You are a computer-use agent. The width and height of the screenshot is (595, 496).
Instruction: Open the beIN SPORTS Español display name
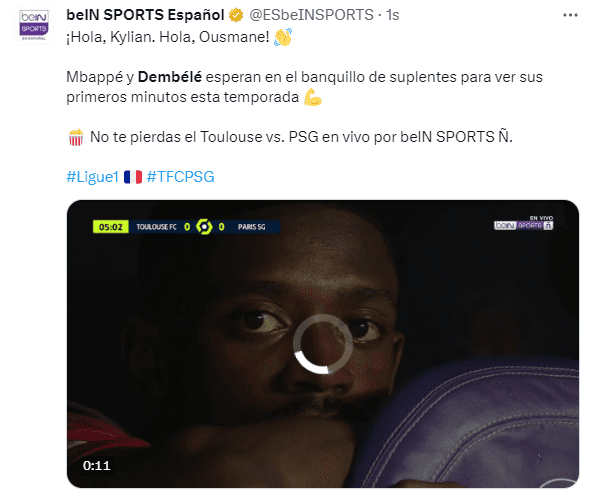click(145, 15)
